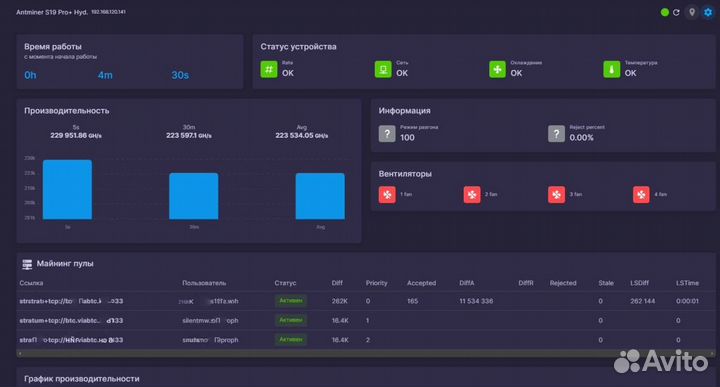The height and width of the screenshot is (387, 720).
Task: Click the hash Rate status icon
Action: pos(269,69)
